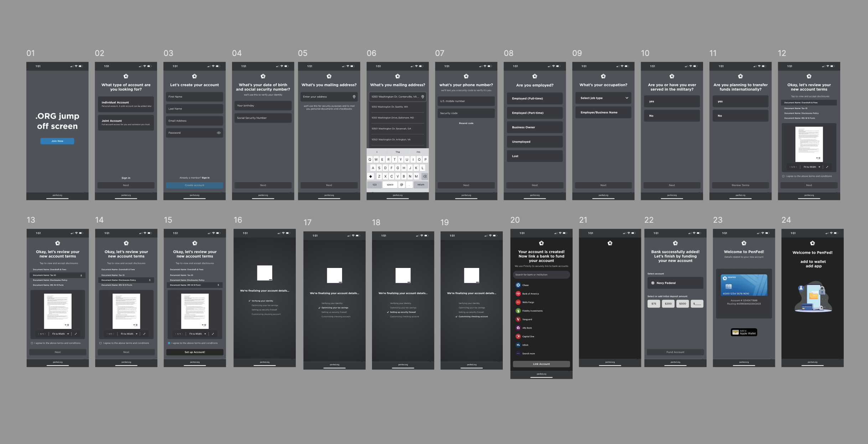Open Fit to Width dropdown in screen 14
The width and height of the screenshot is (868, 444).
pos(129,334)
